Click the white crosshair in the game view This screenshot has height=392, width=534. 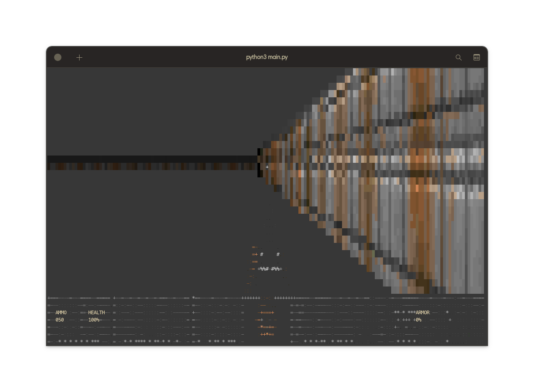(267, 167)
